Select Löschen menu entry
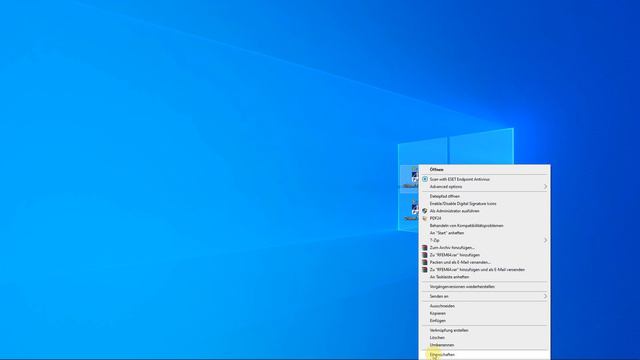 click(x=484, y=338)
